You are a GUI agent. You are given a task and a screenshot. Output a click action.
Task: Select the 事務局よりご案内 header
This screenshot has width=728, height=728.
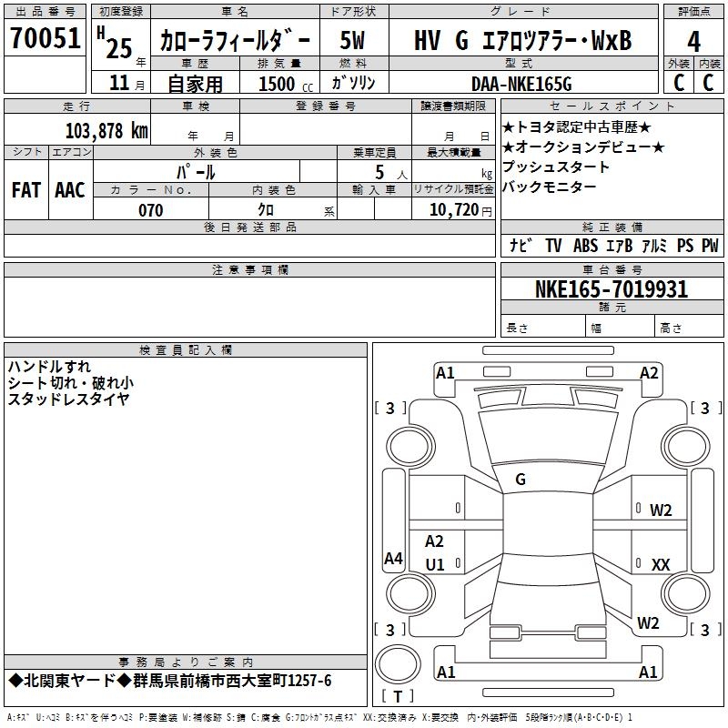tap(186, 662)
